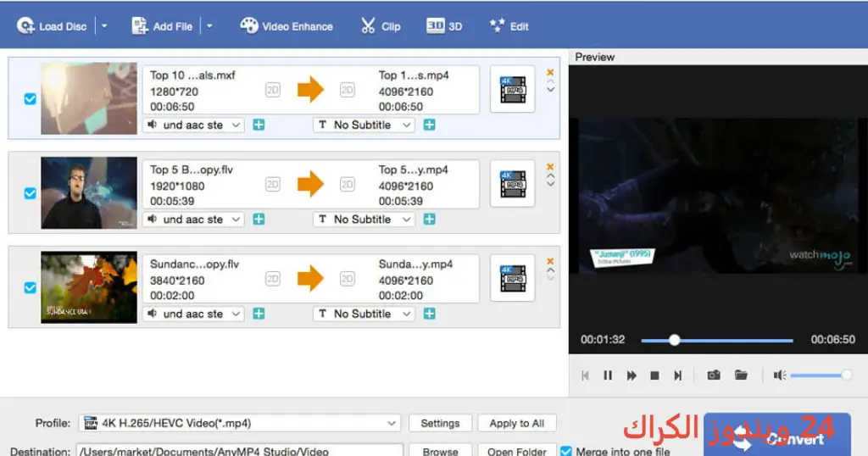868x456 pixels.
Task: Move Sundanc...opy.flv up in the list
Action: [550, 270]
